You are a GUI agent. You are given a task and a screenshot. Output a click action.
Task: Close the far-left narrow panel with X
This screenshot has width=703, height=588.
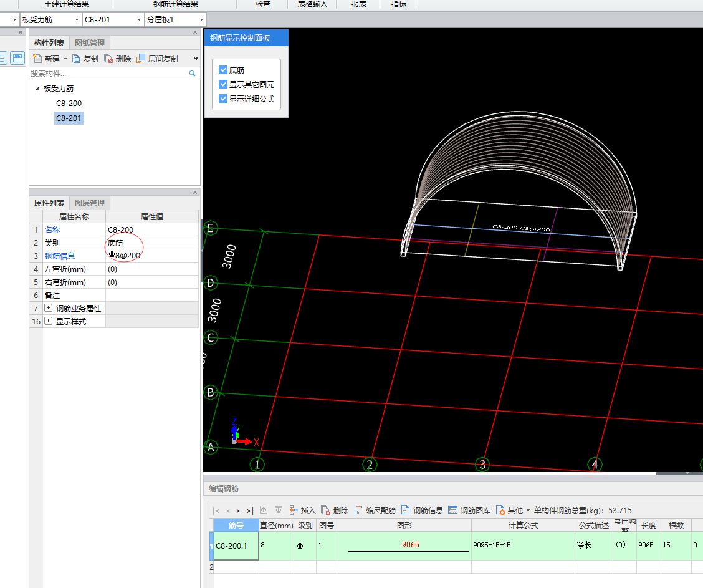click(x=20, y=32)
